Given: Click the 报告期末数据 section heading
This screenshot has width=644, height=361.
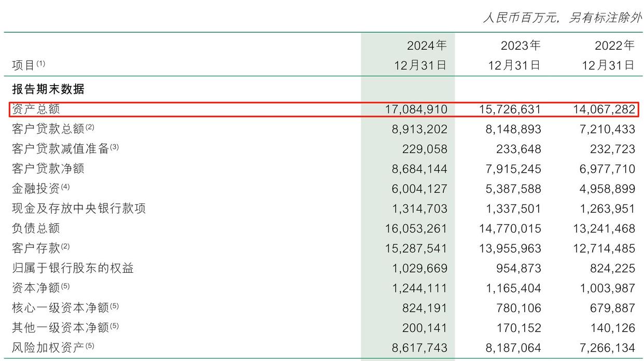Looking at the screenshot, I should [48, 89].
